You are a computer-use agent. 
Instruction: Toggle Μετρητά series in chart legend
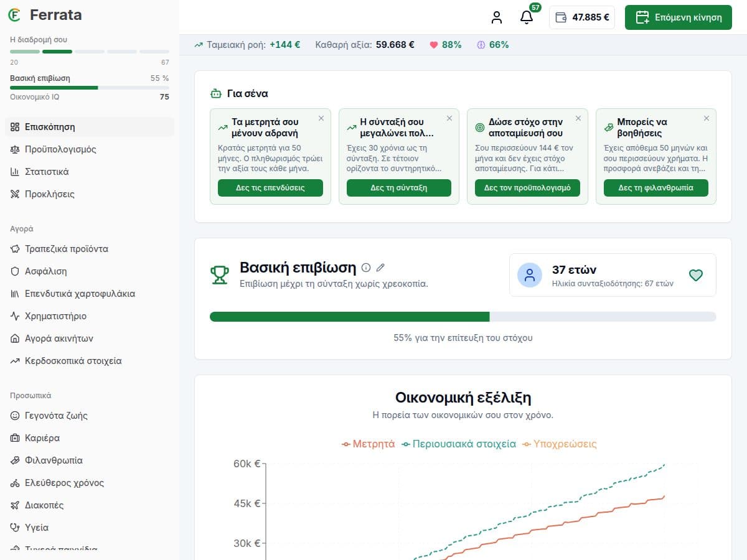369,444
